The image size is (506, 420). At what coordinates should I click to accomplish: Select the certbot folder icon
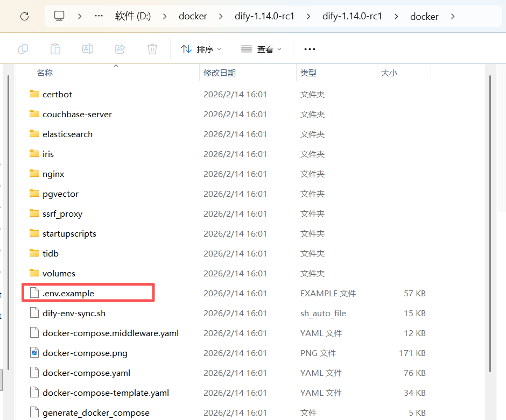34,94
